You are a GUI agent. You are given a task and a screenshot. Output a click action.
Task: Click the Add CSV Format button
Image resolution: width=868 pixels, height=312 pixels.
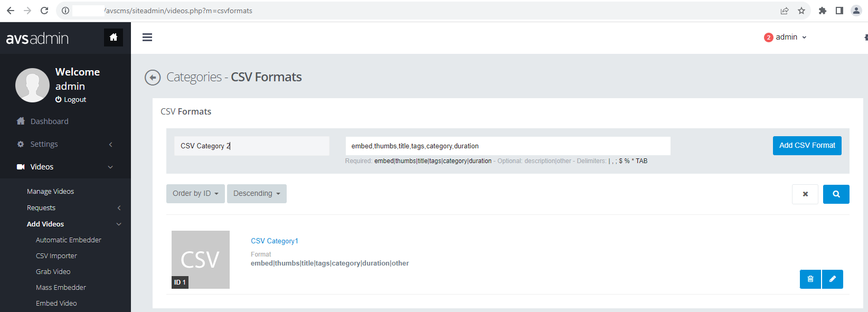tap(807, 146)
